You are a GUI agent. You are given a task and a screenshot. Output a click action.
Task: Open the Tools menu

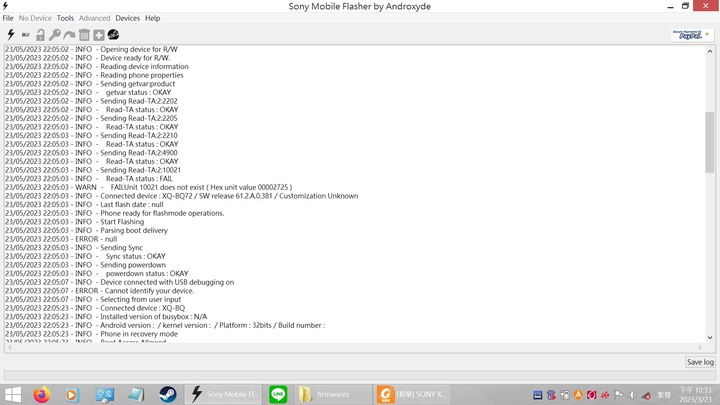coord(65,18)
